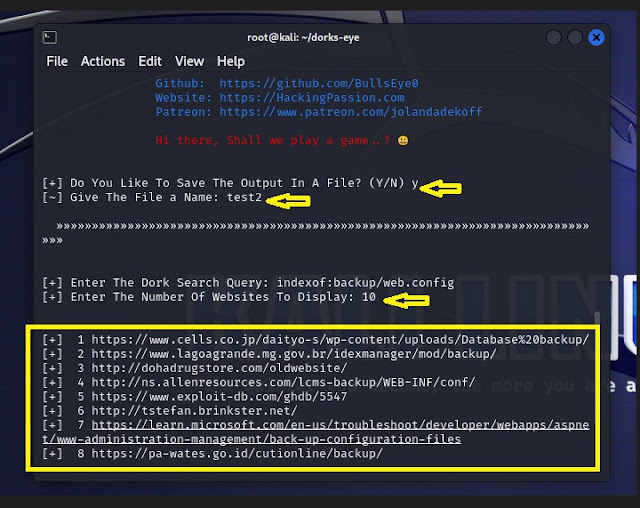Click the terminal icon in title bar

[x=50, y=37]
